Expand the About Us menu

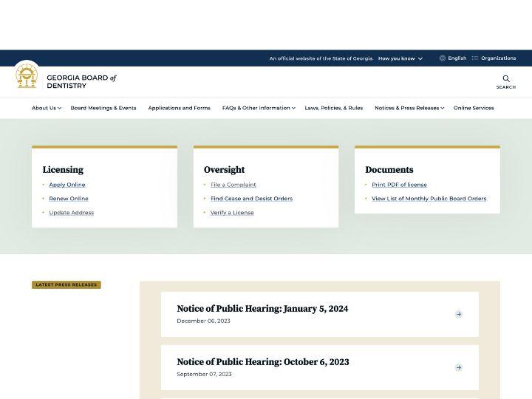pyautogui.click(x=47, y=108)
